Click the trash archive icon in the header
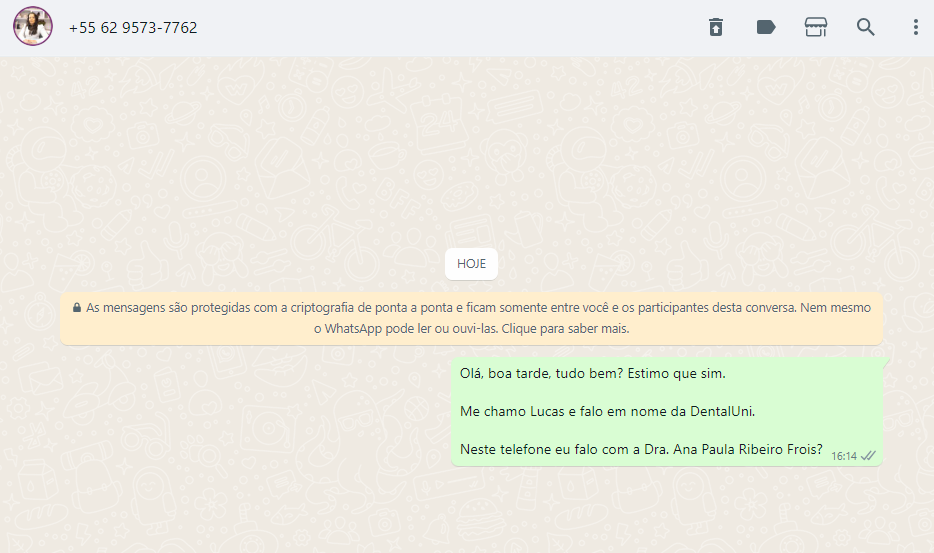Image resolution: width=934 pixels, height=553 pixels. (716, 27)
